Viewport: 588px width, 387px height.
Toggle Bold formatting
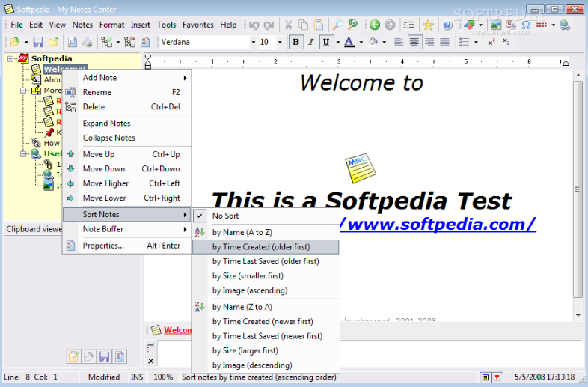(x=296, y=42)
